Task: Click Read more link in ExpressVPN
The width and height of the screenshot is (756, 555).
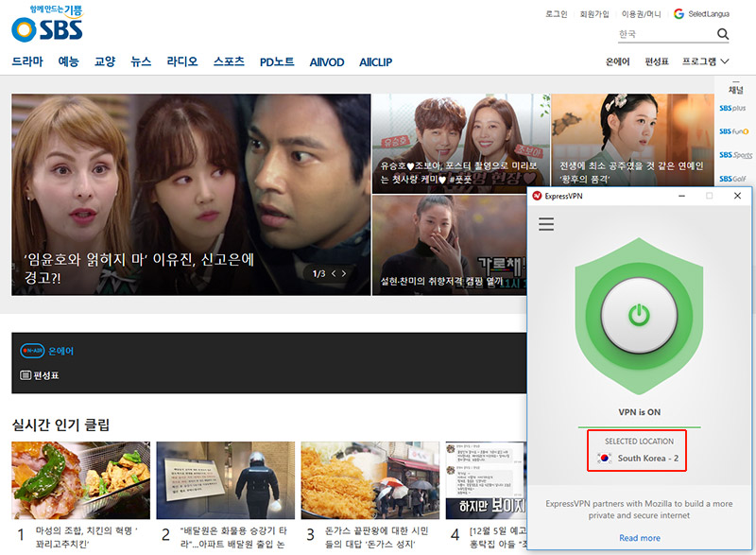Action: pyautogui.click(x=640, y=538)
